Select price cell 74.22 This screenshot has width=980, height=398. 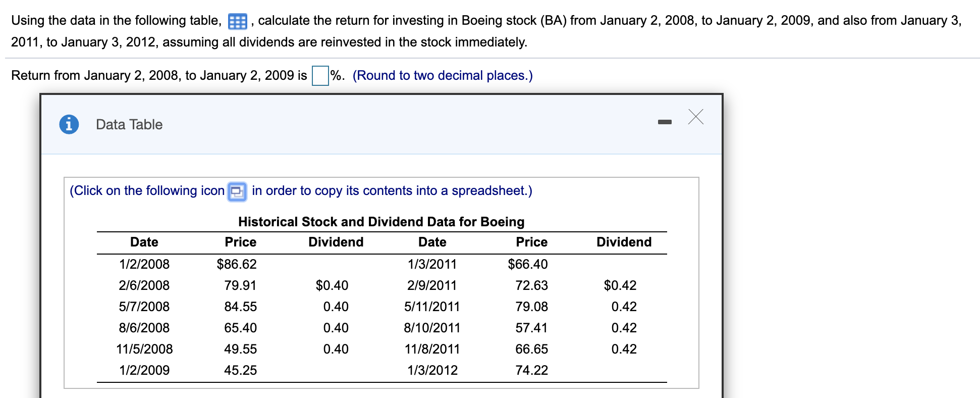[x=531, y=370]
